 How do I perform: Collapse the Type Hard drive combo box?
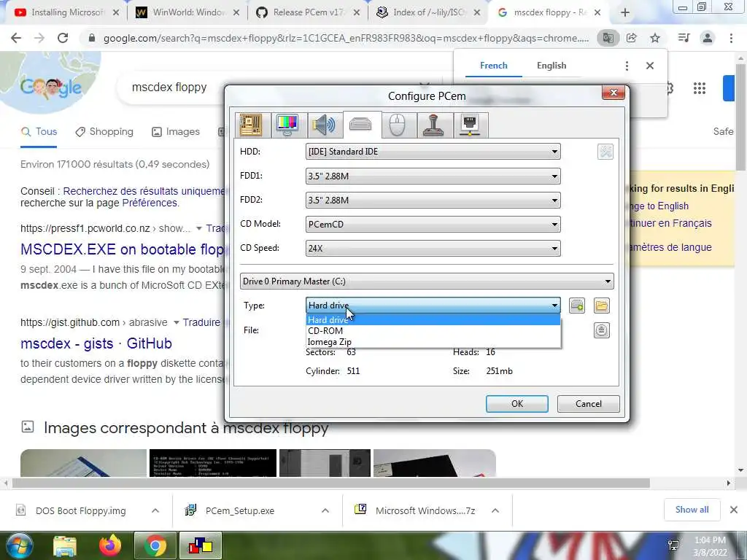[433, 306]
